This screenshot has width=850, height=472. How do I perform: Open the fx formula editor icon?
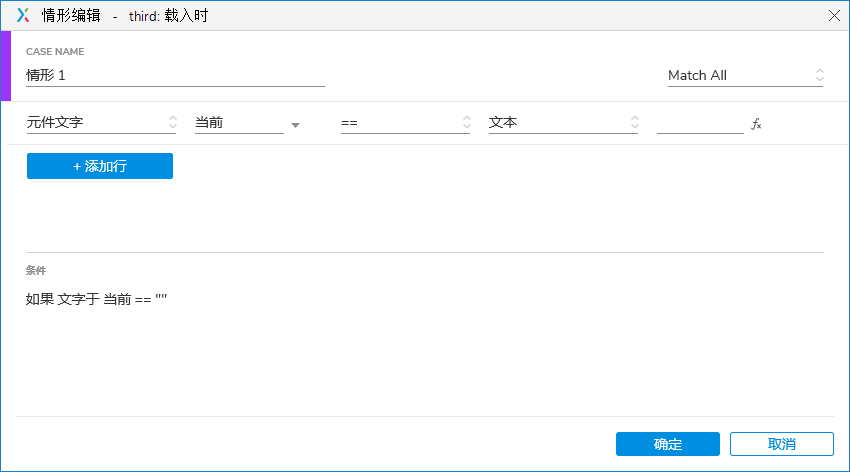point(756,124)
